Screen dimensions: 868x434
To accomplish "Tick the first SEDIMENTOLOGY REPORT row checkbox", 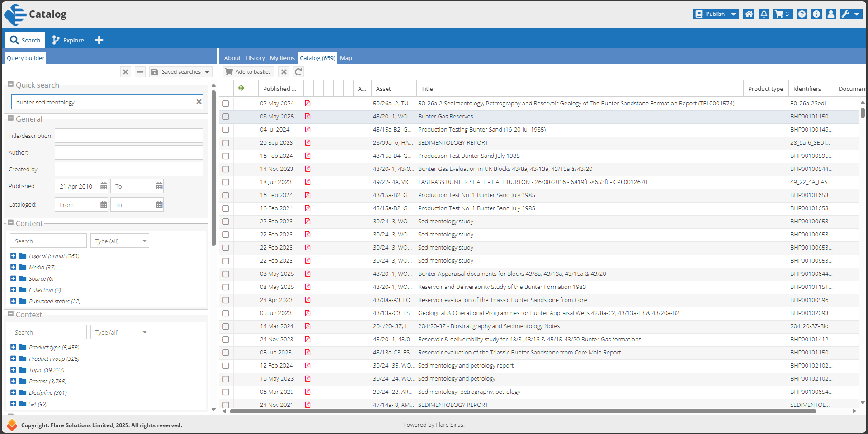I will click(226, 143).
